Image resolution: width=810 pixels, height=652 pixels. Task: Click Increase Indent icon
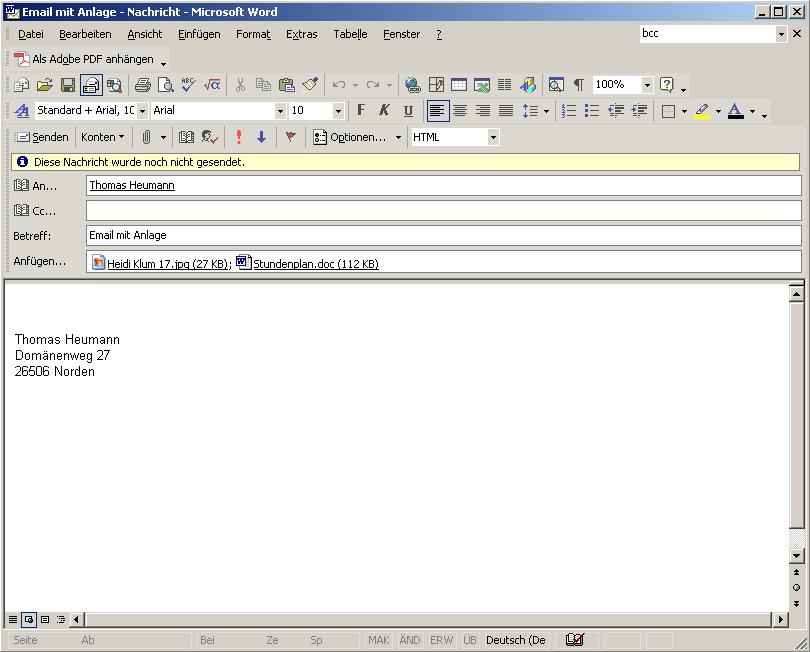(639, 111)
